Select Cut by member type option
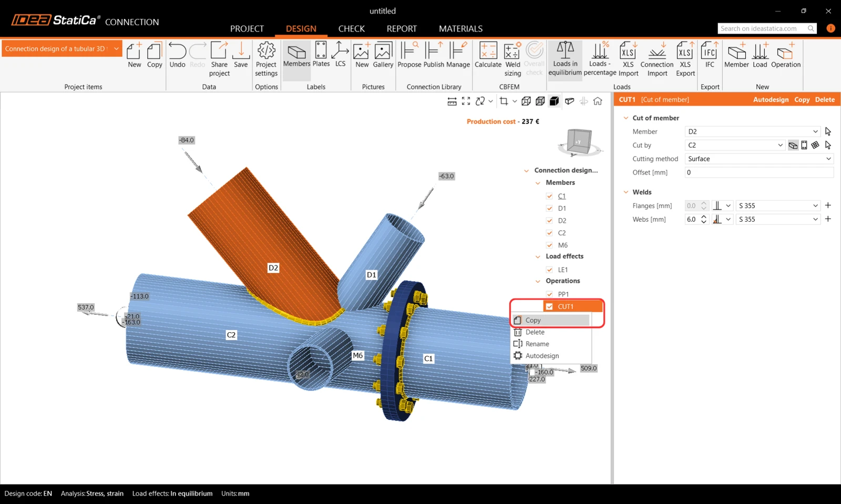841x504 pixels. (x=793, y=146)
